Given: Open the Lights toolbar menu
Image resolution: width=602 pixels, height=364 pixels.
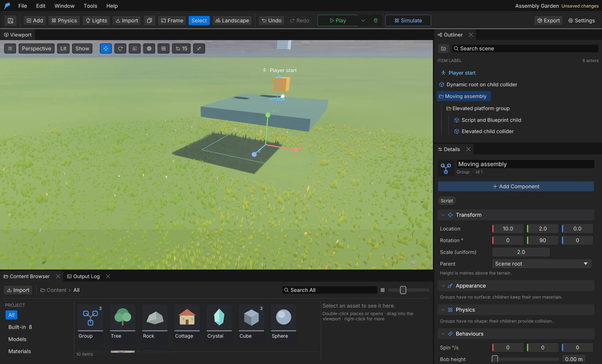Looking at the screenshot, I should click(x=97, y=20).
